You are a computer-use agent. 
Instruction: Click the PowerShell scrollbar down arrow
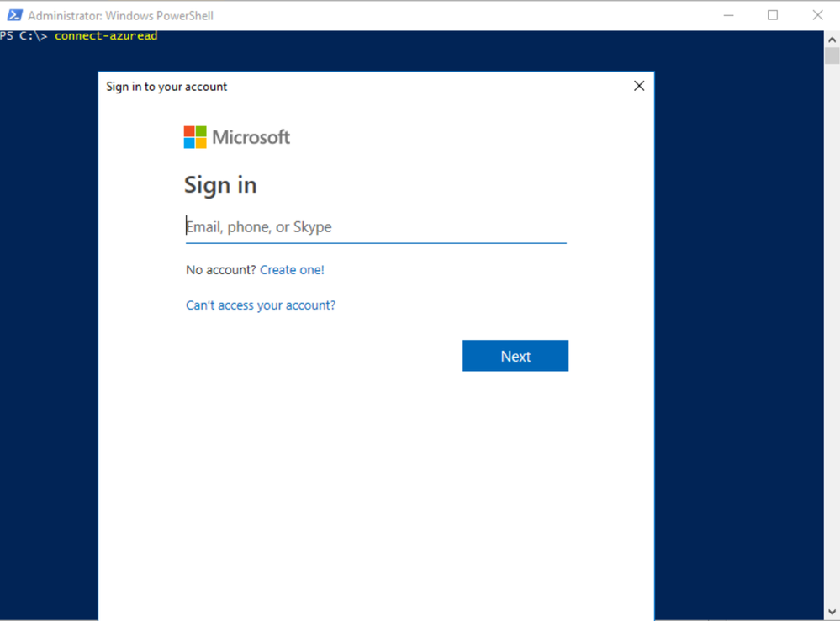click(832, 612)
